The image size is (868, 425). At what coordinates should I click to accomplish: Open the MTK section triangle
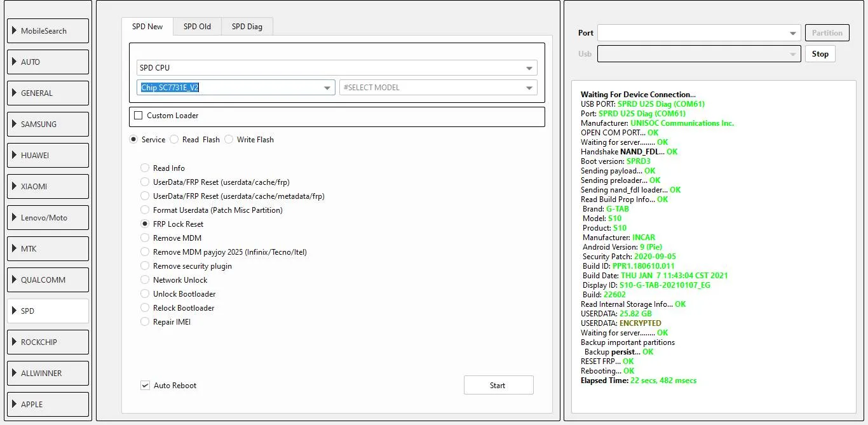click(x=15, y=248)
